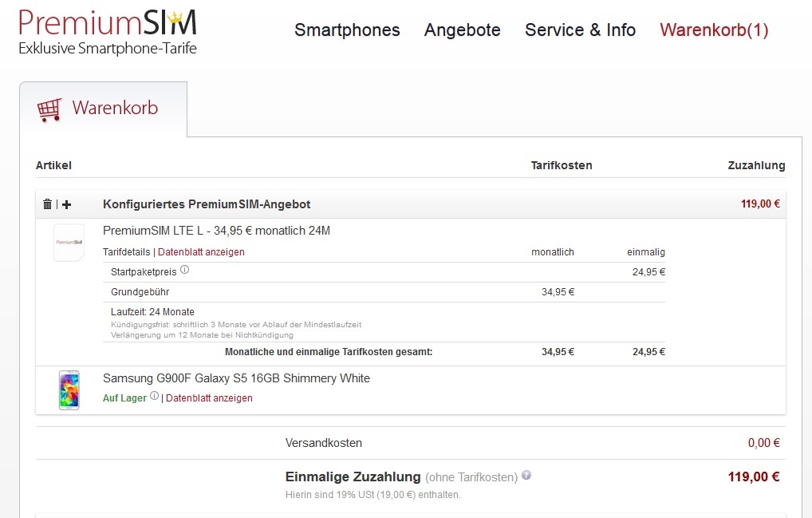Click the PremiumSIM logo
812x518 pixels.
click(108, 31)
